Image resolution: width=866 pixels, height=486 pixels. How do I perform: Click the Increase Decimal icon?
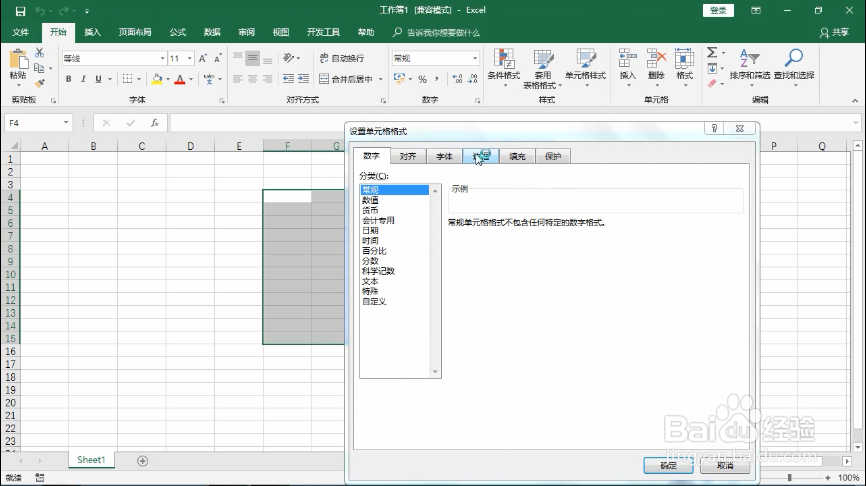[457, 79]
